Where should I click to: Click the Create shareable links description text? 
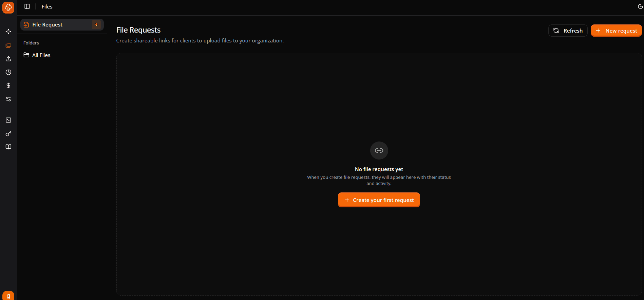click(200, 40)
